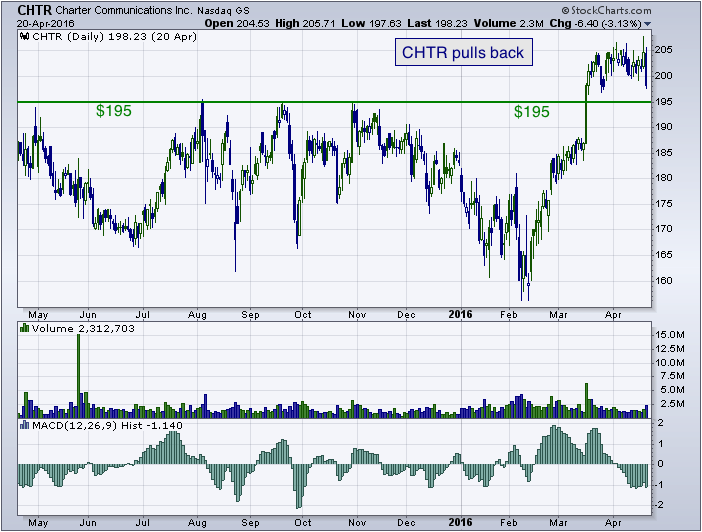
Task: Click the bold 2016 label under price chart
Action: [461, 314]
